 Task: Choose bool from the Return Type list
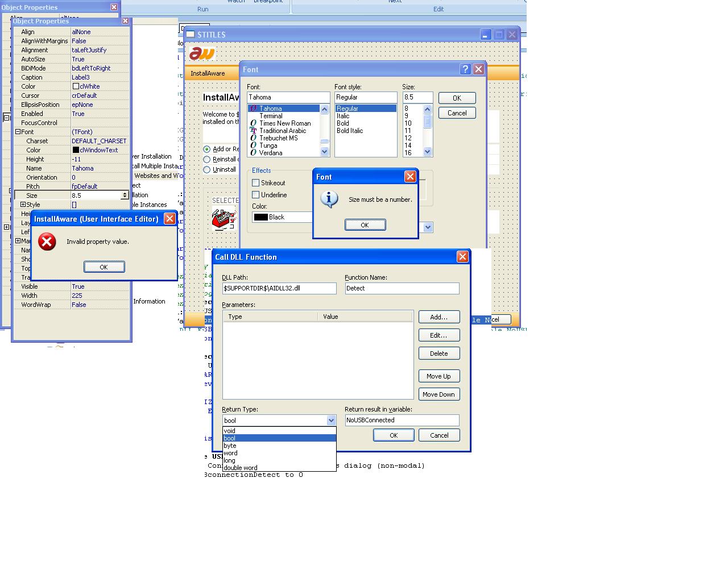[279, 438]
